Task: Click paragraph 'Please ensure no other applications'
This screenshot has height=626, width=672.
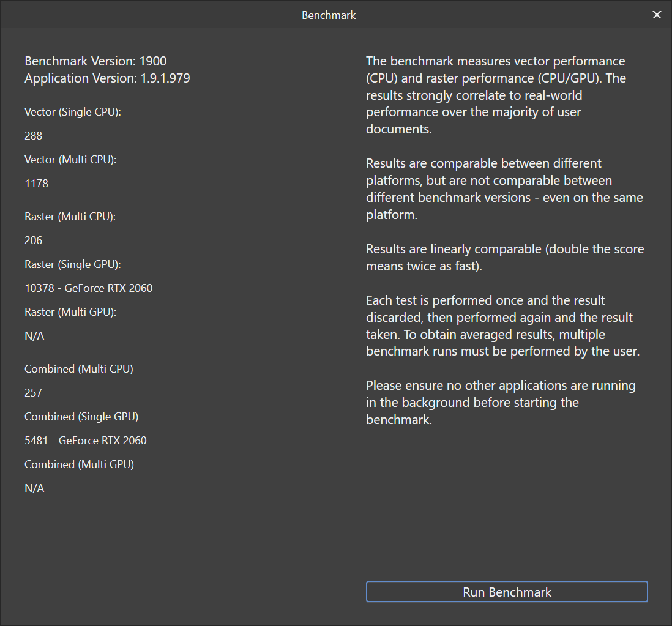Action: pos(501,402)
